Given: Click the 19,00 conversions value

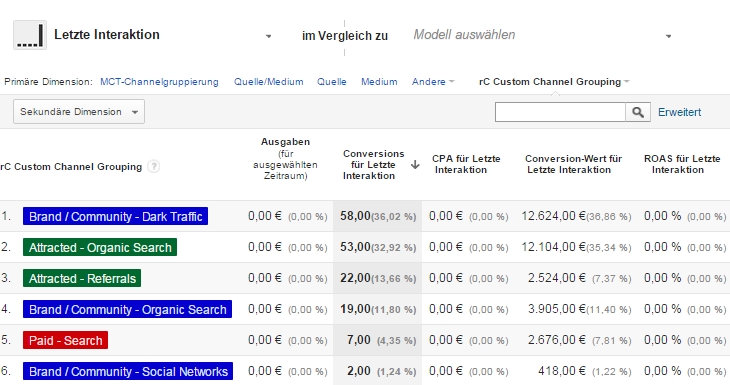Looking at the screenshot, I should coord(355,309).
